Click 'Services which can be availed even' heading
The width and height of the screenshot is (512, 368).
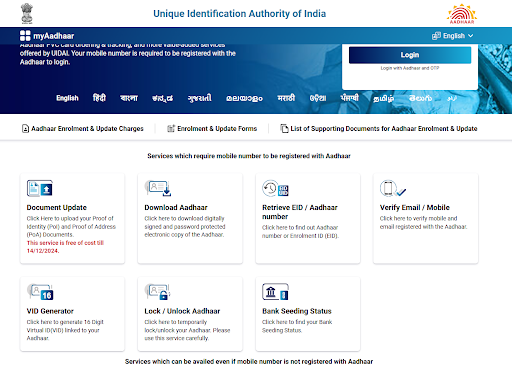pyautogui.click(x=249, y=361)
